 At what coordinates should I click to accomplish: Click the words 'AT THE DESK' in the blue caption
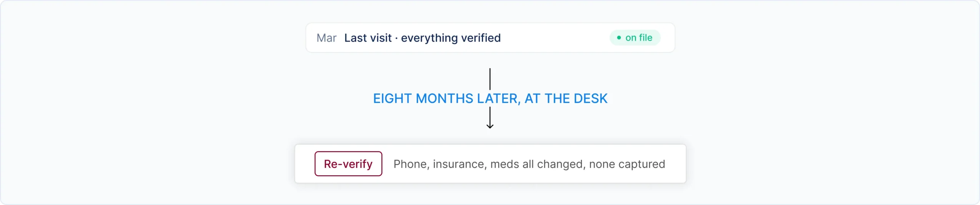[x=566, y=98]
